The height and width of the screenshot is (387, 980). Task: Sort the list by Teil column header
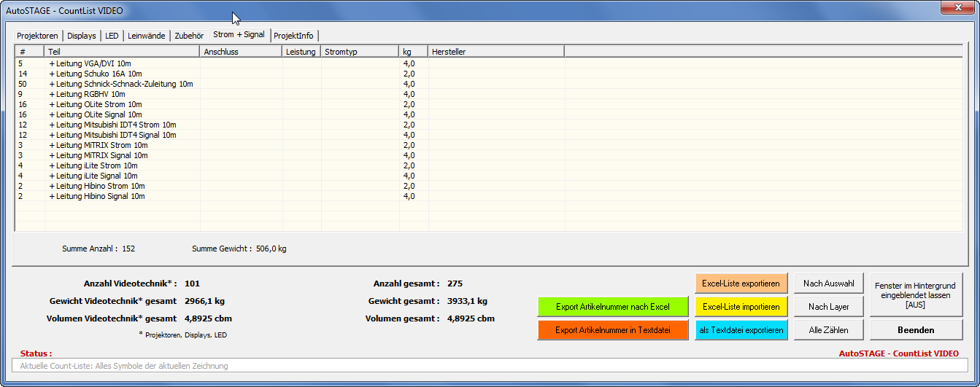122,52
